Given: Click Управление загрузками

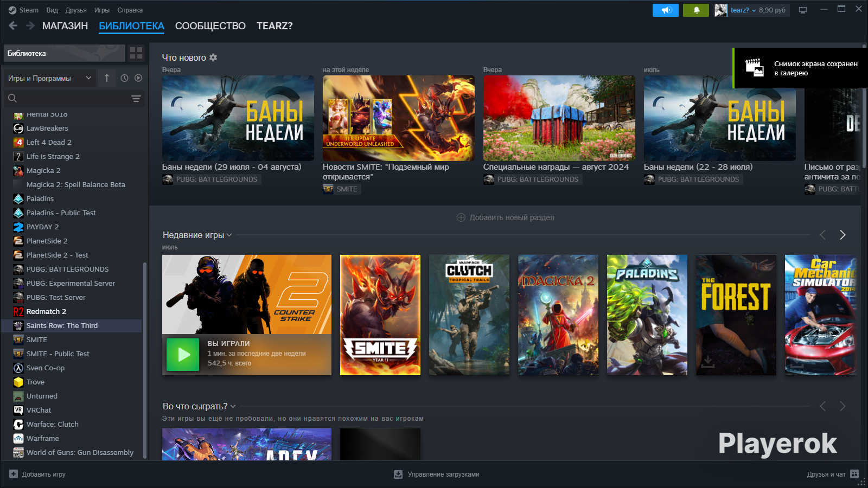Looking at the screenshot, I should click(437, 474).
